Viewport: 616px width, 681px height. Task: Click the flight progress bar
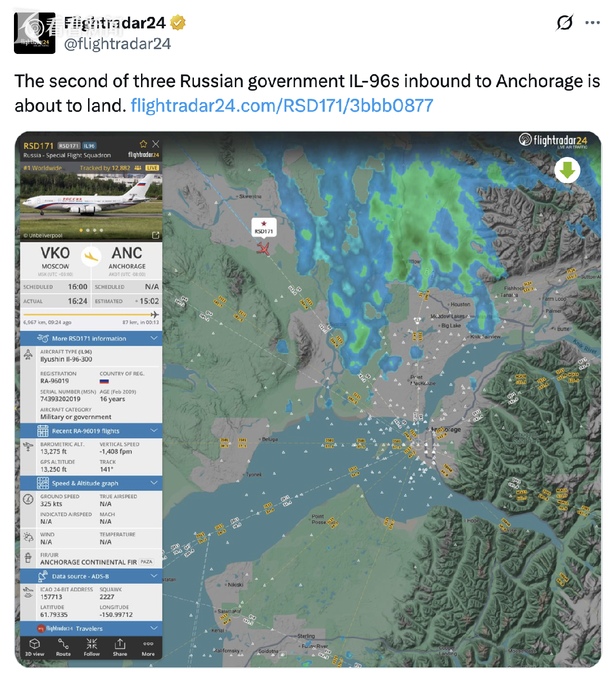(91, 314)
